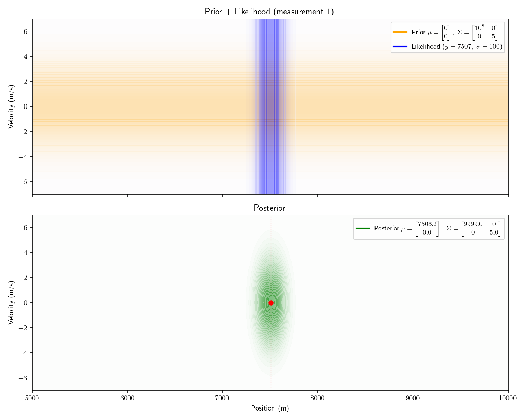Click the green Posterior legend line swatch
This screenshot has height=420, width=525.
click(x=363, y=228)
